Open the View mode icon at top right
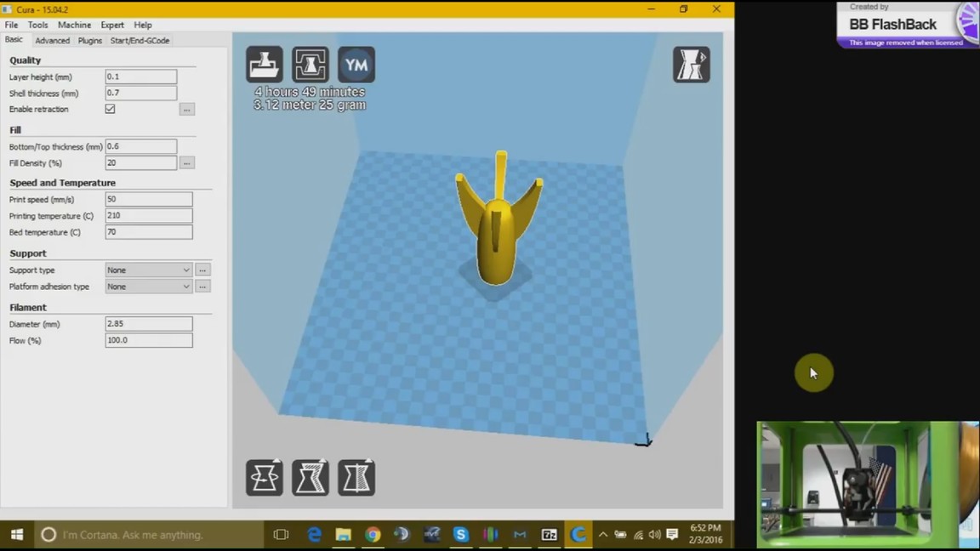The height and width of the screenshot is (551, 980). tap(691, 65)
